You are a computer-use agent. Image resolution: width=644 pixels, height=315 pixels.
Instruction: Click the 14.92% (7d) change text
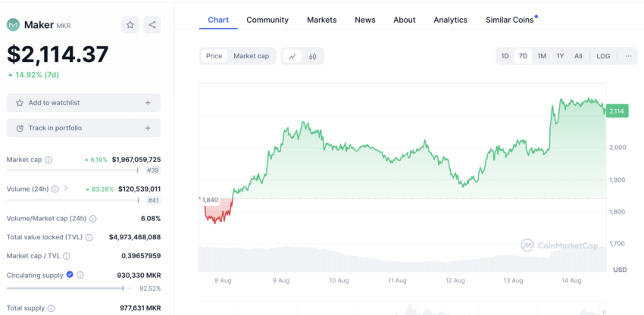pos(33,75)
